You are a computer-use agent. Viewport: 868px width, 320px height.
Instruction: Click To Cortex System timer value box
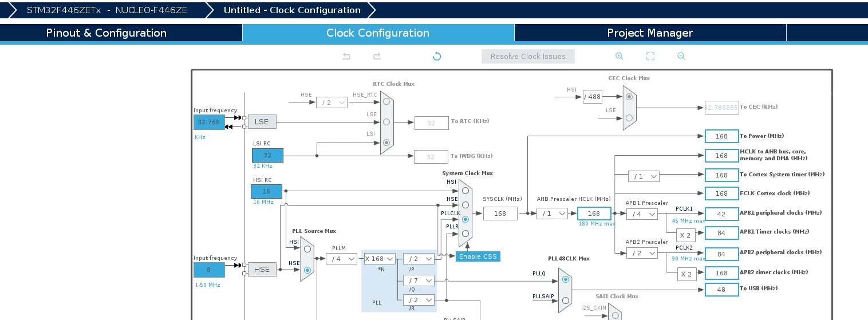point(721,175)
